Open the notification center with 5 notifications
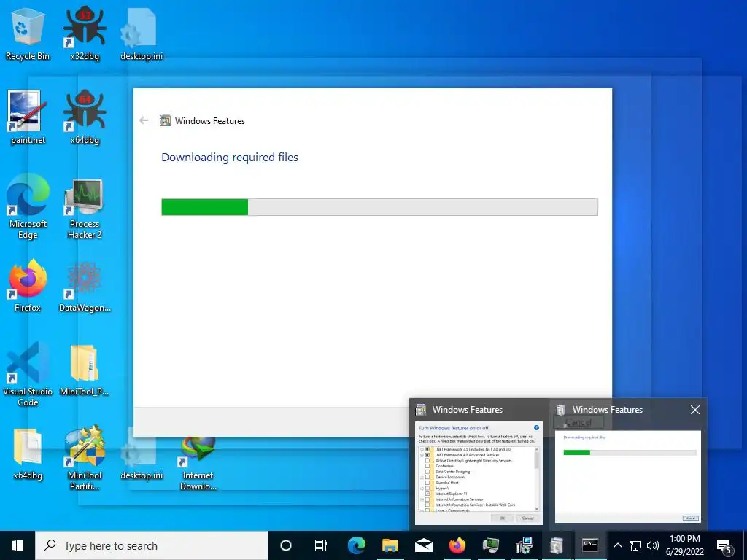The width and height of the screenshot is (747, 560). 724,546
